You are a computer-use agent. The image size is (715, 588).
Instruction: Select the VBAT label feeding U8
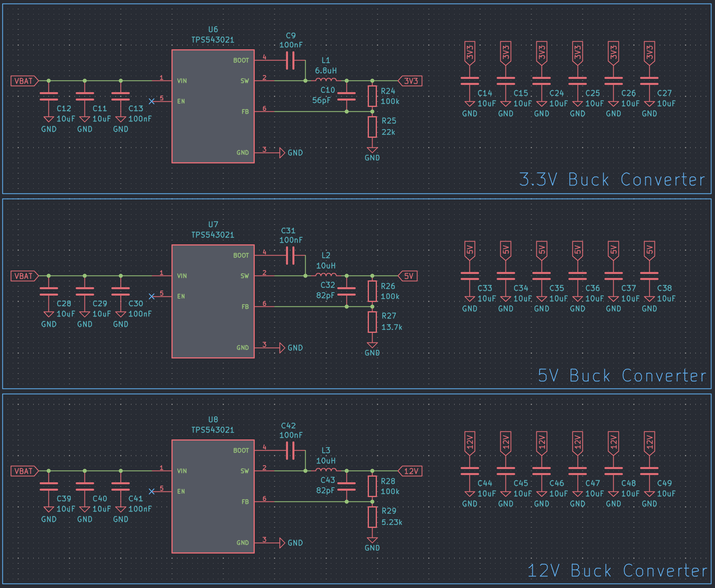click(24, 471)
